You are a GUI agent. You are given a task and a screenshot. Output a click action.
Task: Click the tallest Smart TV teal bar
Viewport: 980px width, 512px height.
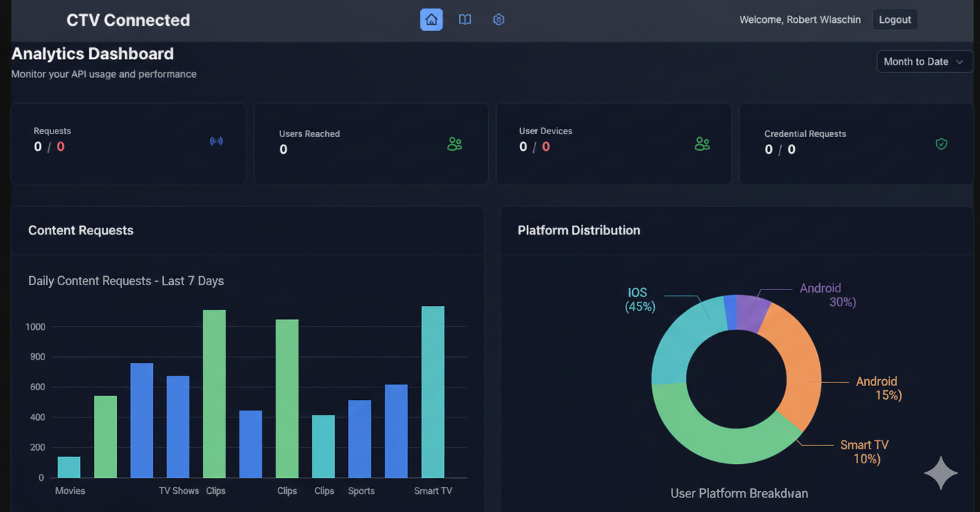coord(432,392)
